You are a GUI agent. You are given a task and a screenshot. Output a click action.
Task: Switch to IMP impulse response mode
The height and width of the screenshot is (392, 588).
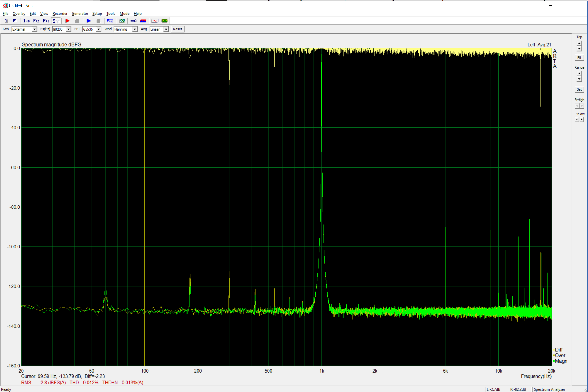(26, 21)
